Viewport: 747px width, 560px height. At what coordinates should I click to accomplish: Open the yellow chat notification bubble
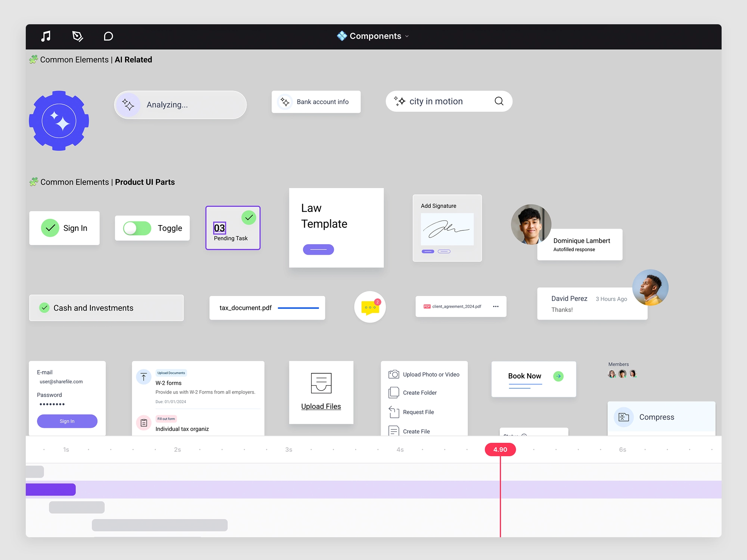point(370,307)
